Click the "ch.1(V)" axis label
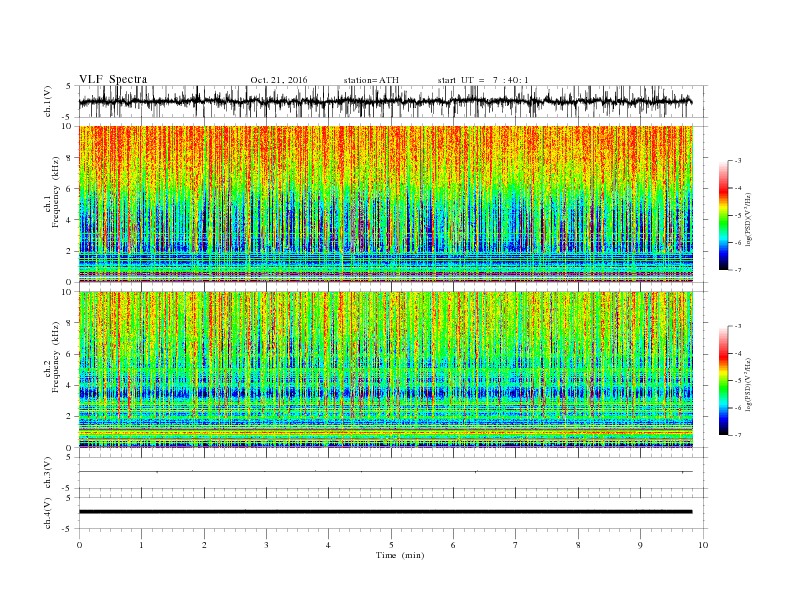Viewport: 792px width, 612px height. point(48,101)
